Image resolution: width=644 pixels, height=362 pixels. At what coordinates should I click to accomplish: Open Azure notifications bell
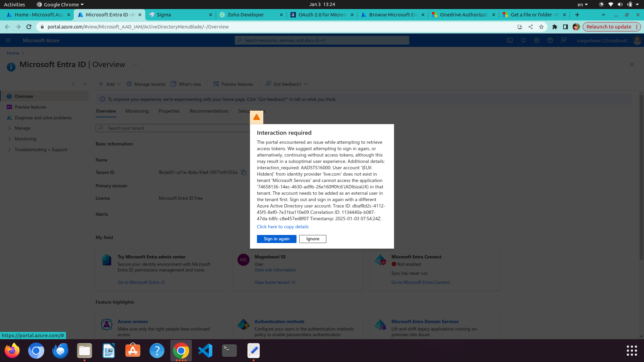pos(523,40)
